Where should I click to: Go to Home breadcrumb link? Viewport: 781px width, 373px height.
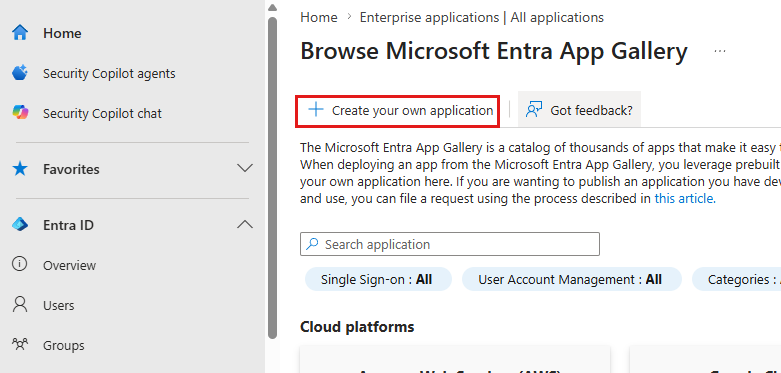pos(319,17)
